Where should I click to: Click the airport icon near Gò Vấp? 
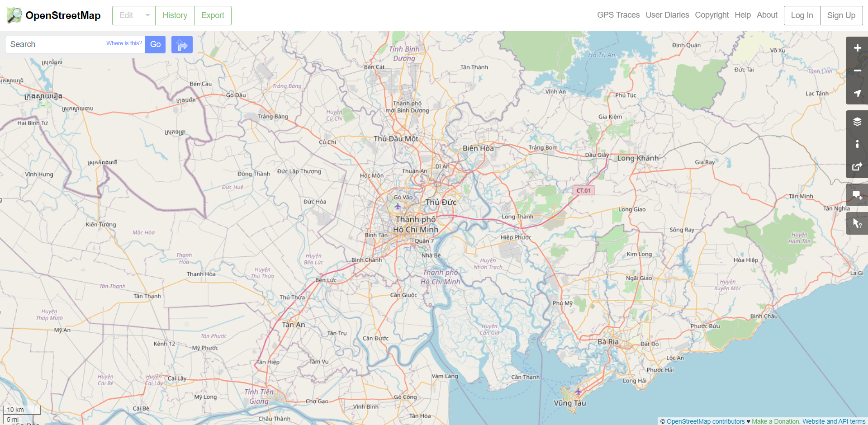coord(398,206)
